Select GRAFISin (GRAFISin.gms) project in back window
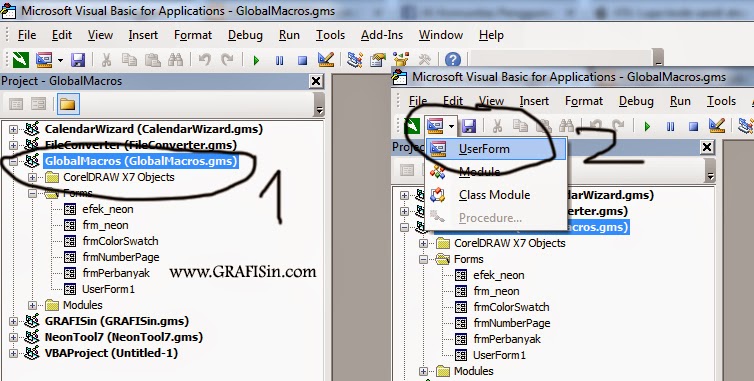Image resolution: width=754 pixels, height=381 pixels. pos(116,321)
